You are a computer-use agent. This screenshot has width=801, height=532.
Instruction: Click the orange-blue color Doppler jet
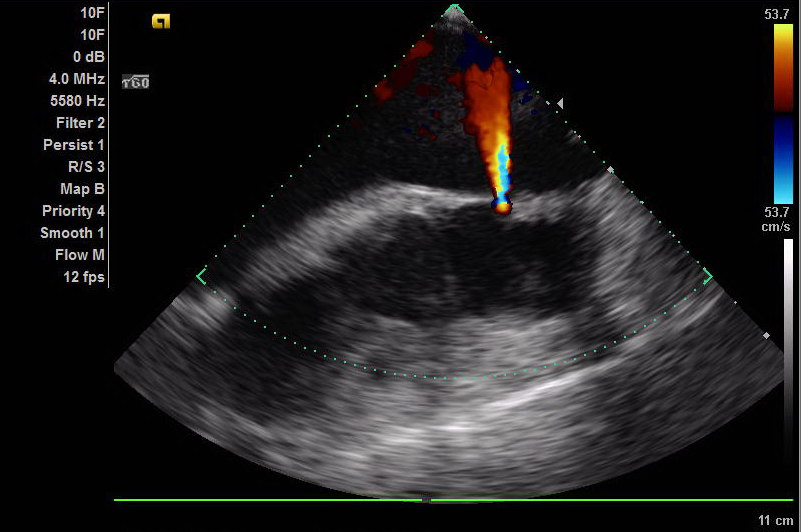(489, 120)
